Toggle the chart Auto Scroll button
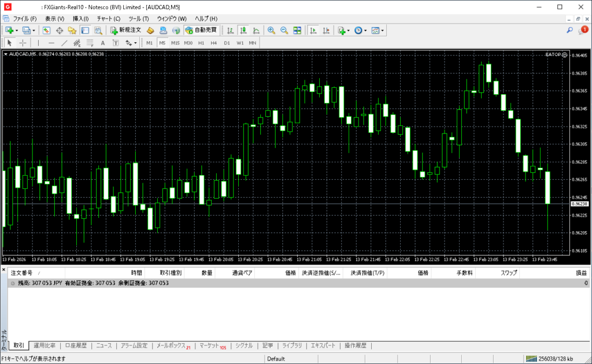The height and width of the screenshot is (364, 592). point(313,30)
